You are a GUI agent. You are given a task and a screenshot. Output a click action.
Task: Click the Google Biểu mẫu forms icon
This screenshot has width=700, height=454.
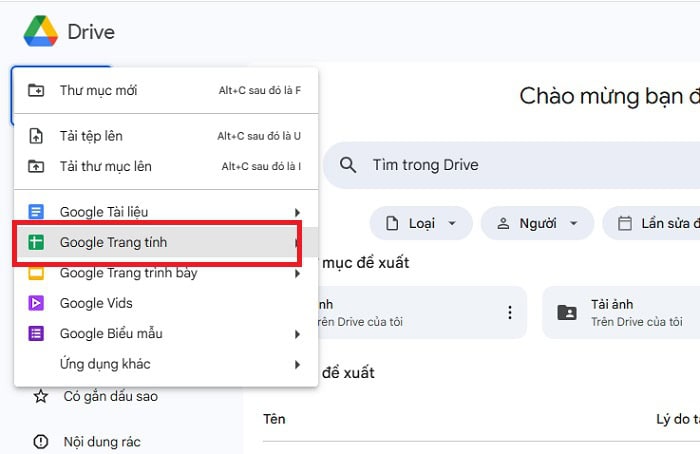click(37, 334)
